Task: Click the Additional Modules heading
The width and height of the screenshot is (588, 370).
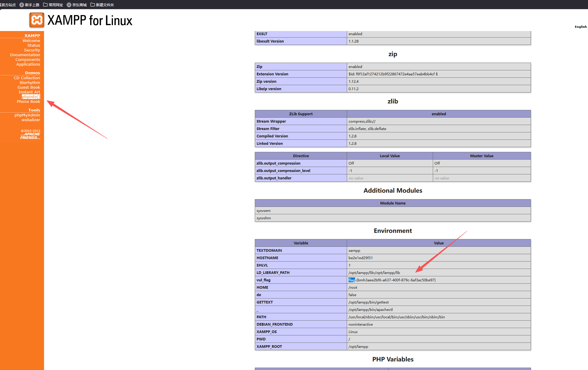Action: pos(393,190)
